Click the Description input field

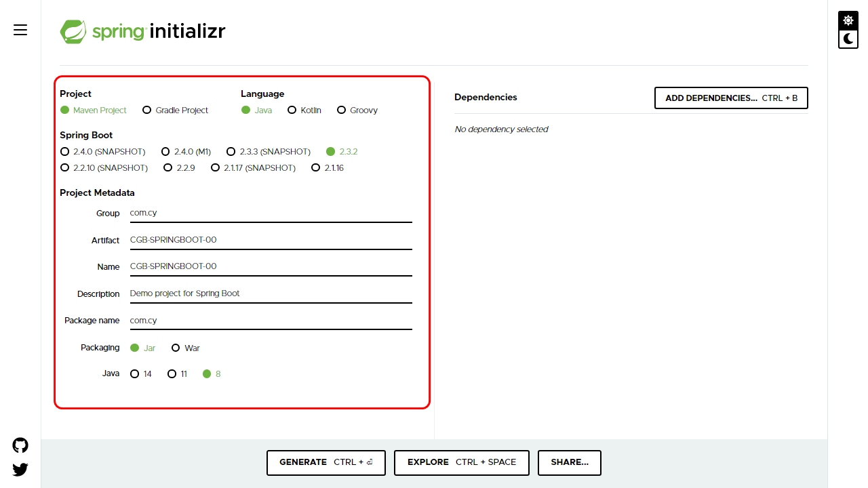(271, 293)
